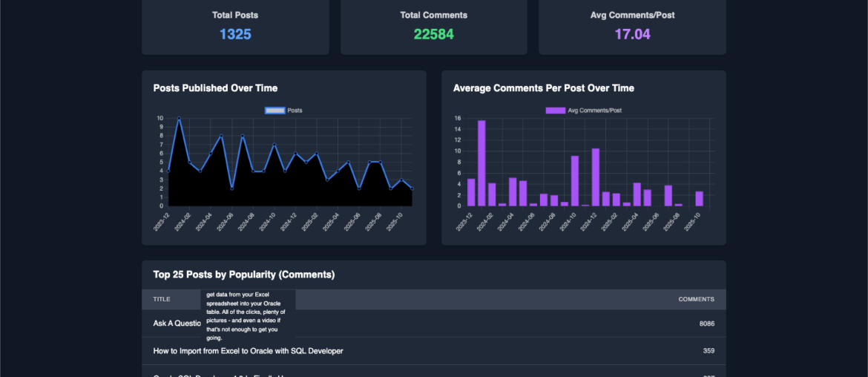Click the 8086 comment count in the first row
Screen dimensions: 868x377
(x=706, y=324)
